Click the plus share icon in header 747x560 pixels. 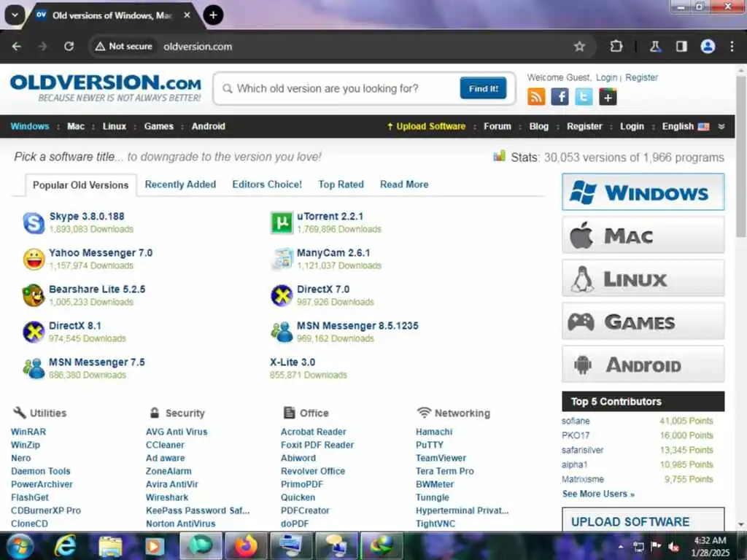[608, 97]
